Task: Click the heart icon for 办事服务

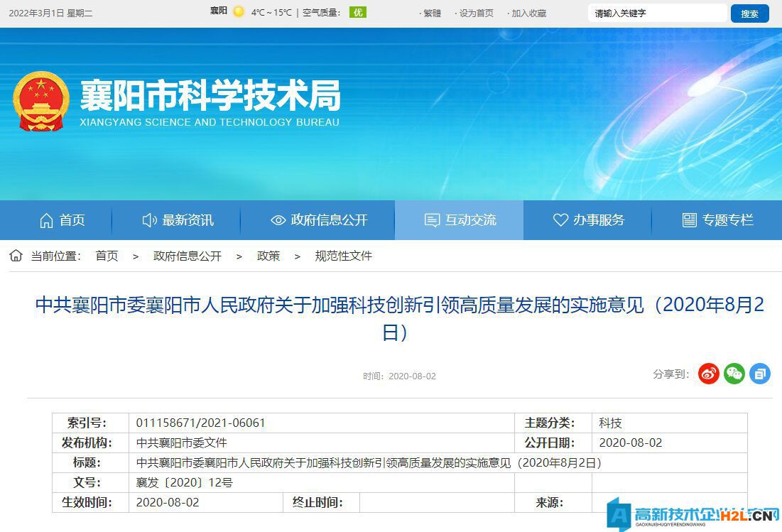Action: coord(562,220)
